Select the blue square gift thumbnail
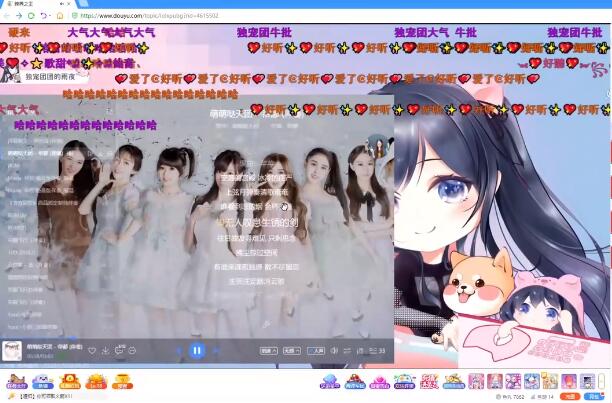This screenshot has width=612, height=403. point(532,381)
